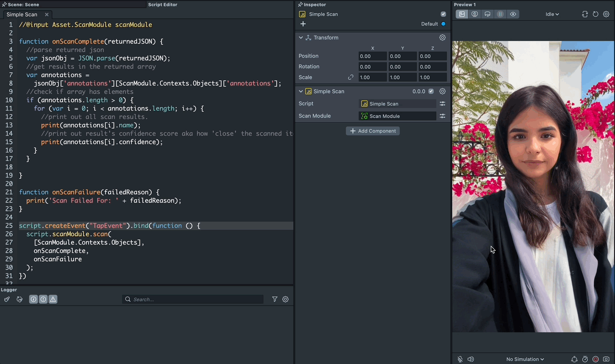Click the Add Component button

pos(373,131)
